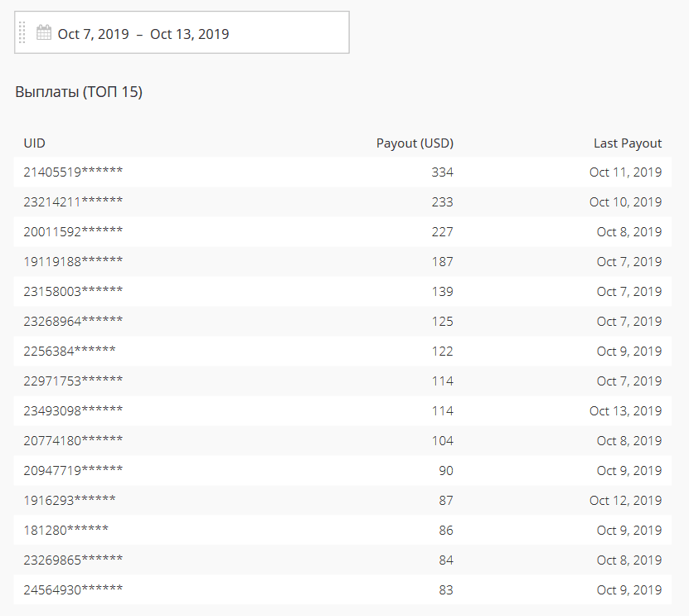Screen dimensions: 689x616
Task: Click the Oct 13, 2019 last payout date
Action: [625, 411]
